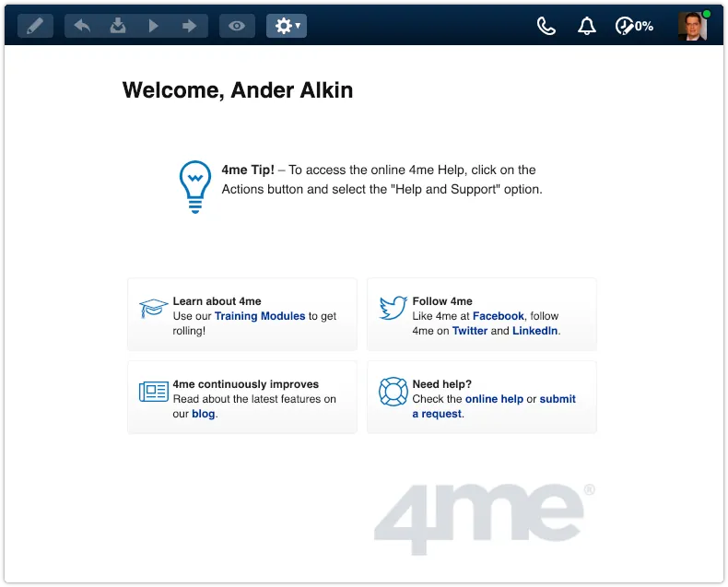Click the phone call icon
This screenshot has width=728, height=587.
point(546,26)
